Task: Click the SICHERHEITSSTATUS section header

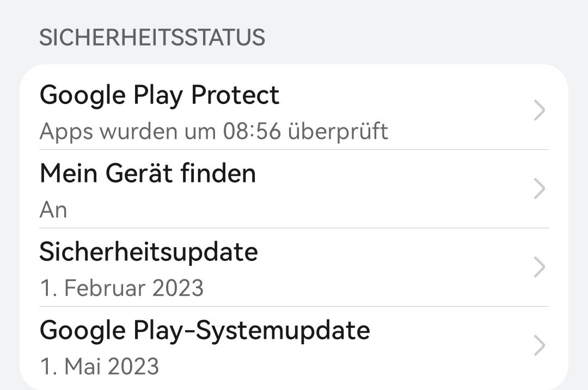Action: pyautogui.click(x=152, y=38)
